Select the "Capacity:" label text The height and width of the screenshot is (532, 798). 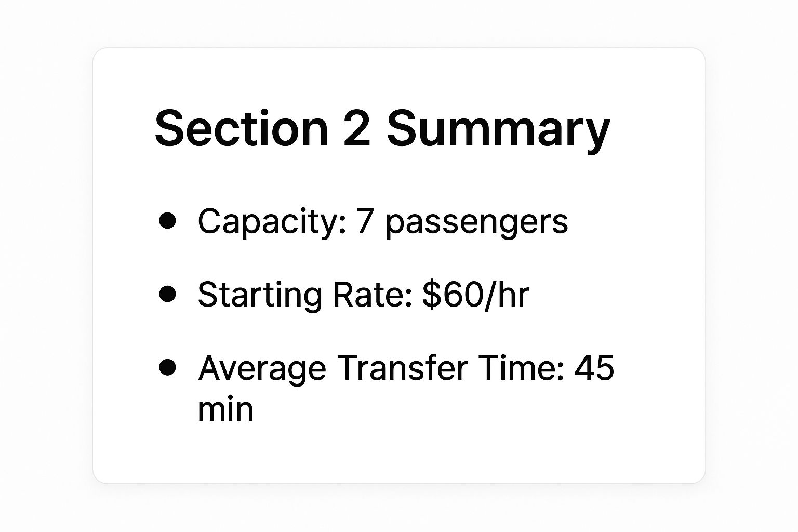coord(272,221)
